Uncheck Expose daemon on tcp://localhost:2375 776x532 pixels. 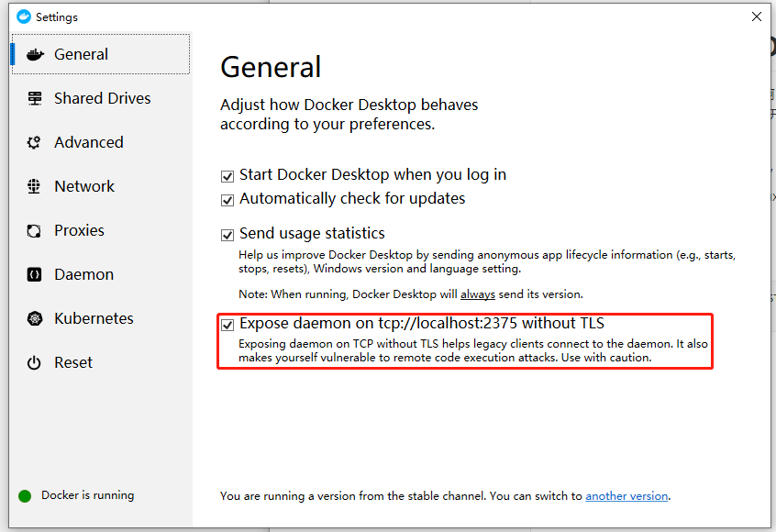(x=227, y=325)
